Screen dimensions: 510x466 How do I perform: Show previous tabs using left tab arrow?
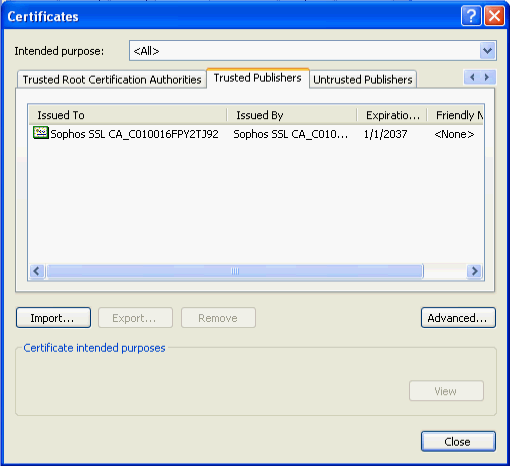[472, 77]
